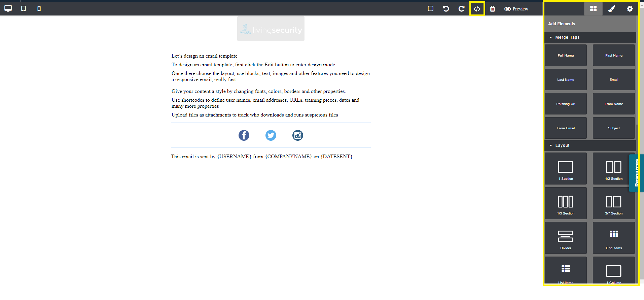The height and width of the screenshot is (300, 644).
Task: Choose the Grid Items block
Action: click(614, 238)
